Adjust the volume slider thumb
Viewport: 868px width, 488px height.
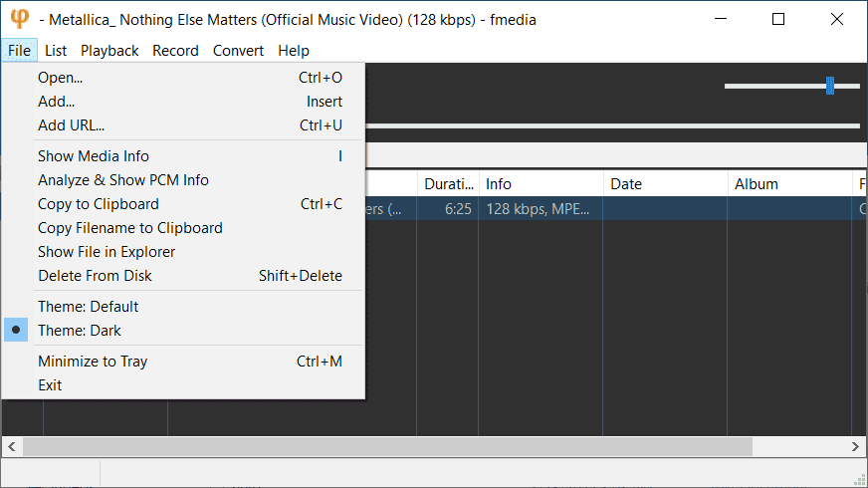pyautogui.click(x=830, y=86)
